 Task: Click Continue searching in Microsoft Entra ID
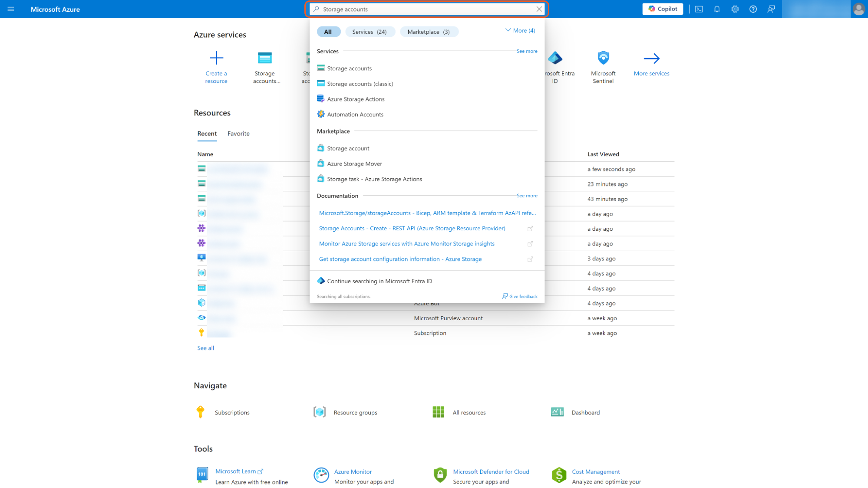click(x=380, y=281)
